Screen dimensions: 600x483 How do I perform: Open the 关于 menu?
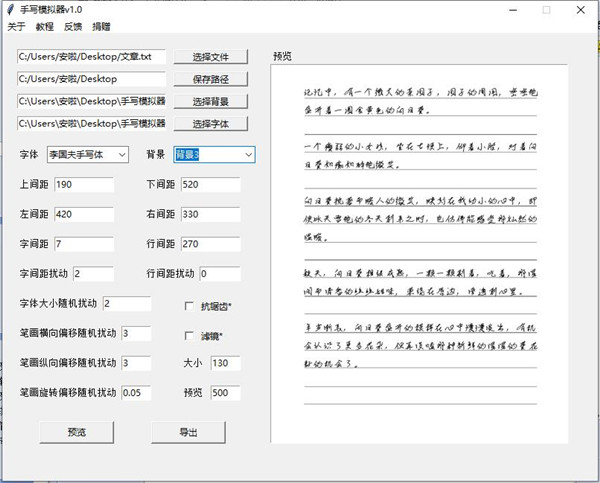(x=16, y=27)
